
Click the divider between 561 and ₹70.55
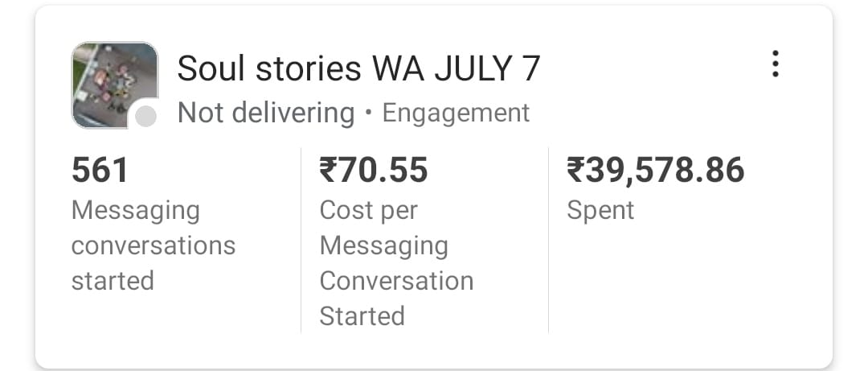301,240
